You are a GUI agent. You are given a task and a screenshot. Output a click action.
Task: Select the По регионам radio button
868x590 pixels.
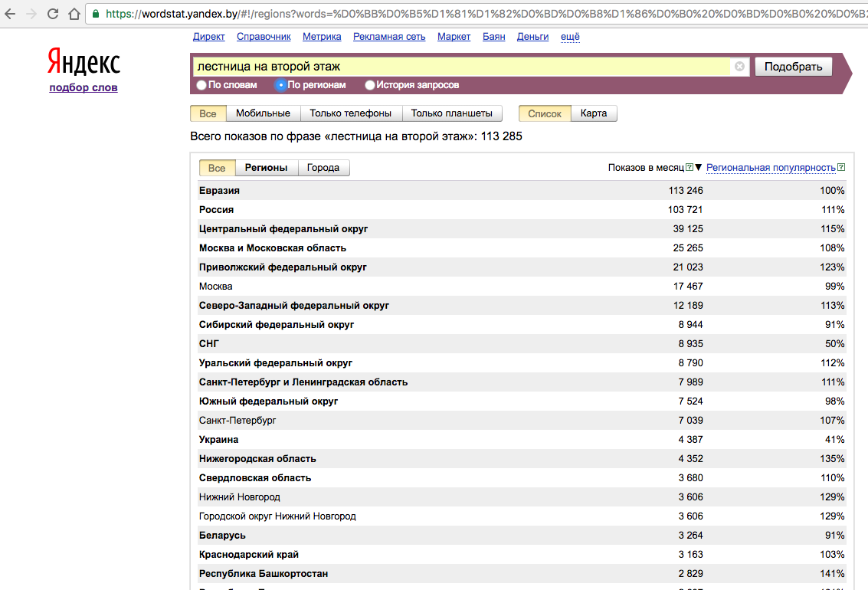(x=281, y=85)
